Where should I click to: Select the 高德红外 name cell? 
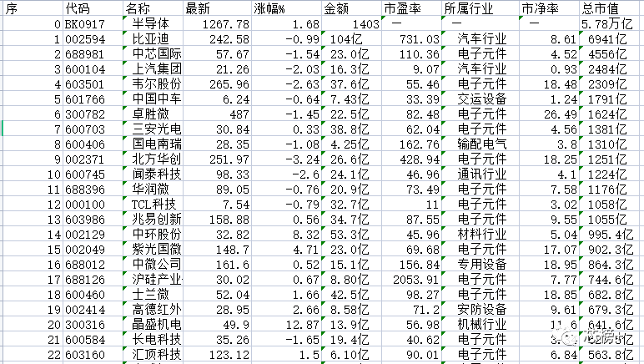tap(153, 310)
